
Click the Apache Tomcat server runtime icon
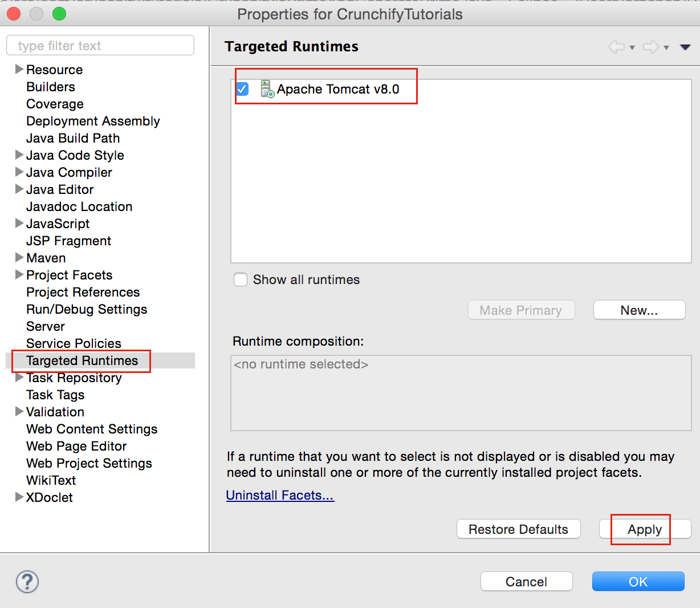click(x=267, y=89)
